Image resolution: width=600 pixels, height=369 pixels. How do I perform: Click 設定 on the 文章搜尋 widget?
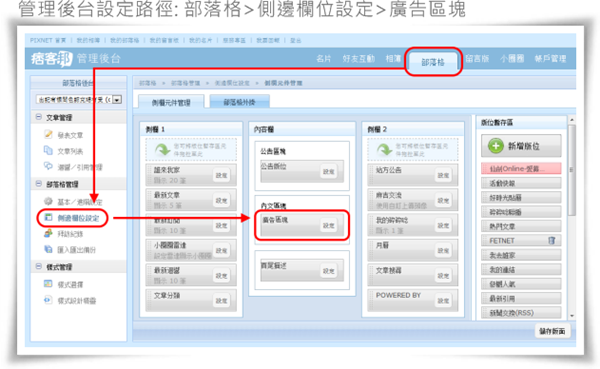[443, 276]
